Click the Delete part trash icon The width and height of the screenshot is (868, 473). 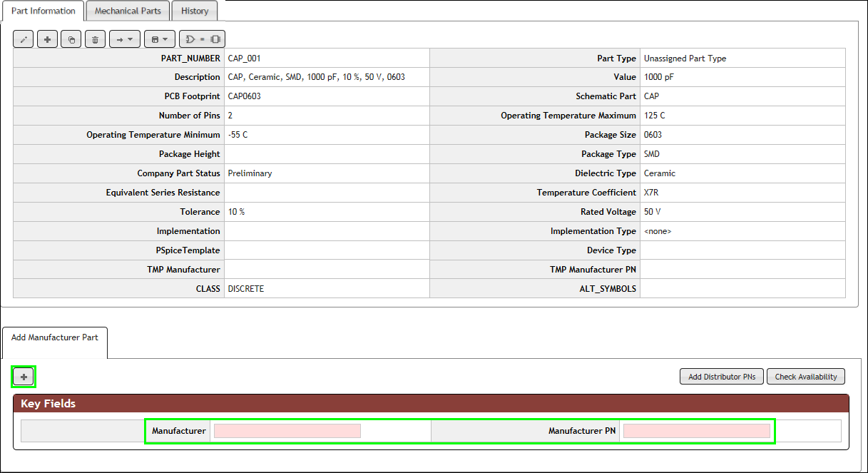click(x=96, y=39)
